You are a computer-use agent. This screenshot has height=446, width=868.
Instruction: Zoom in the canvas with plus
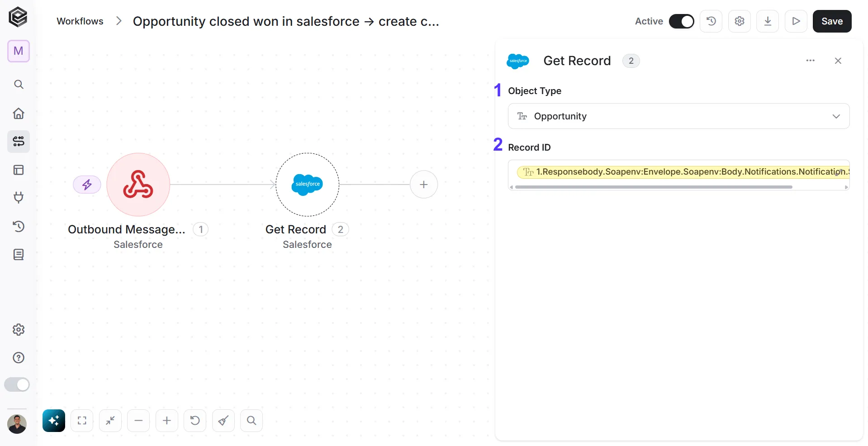[x=167, y=421]
